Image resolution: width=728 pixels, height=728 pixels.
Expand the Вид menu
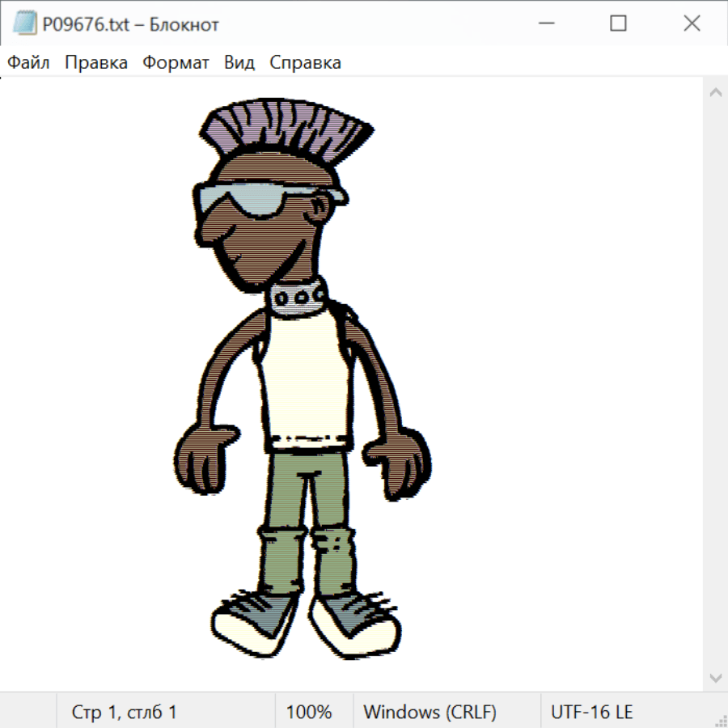(239, 63)
